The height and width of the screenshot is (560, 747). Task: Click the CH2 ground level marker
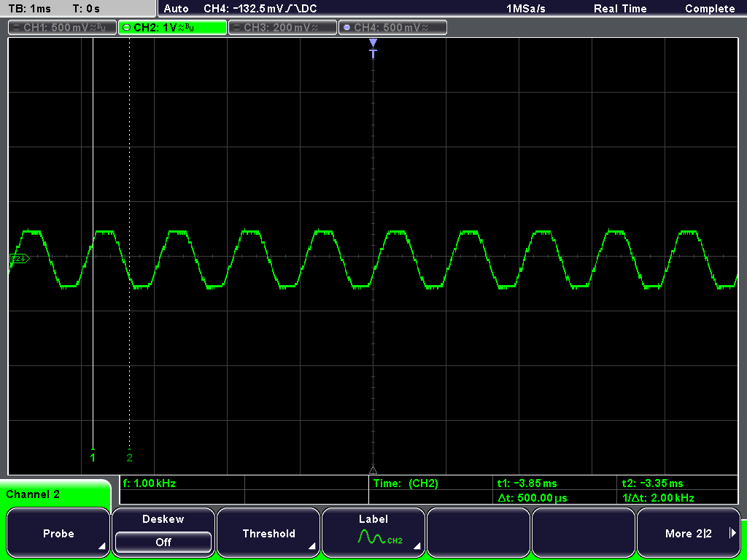point(20,259)
